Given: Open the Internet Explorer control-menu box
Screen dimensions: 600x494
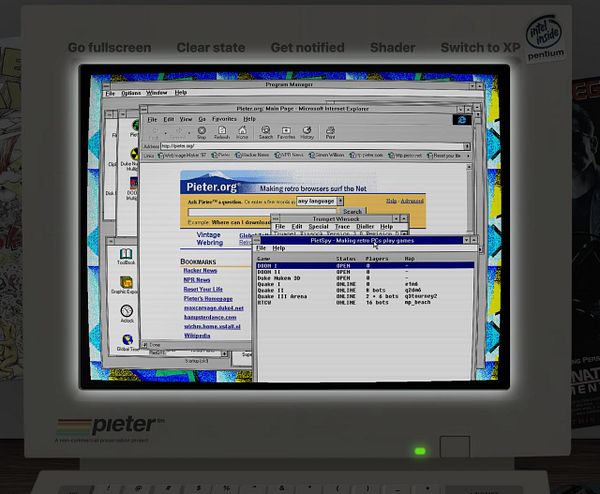Looking at the screenshot, I should (x=144, y=109).
